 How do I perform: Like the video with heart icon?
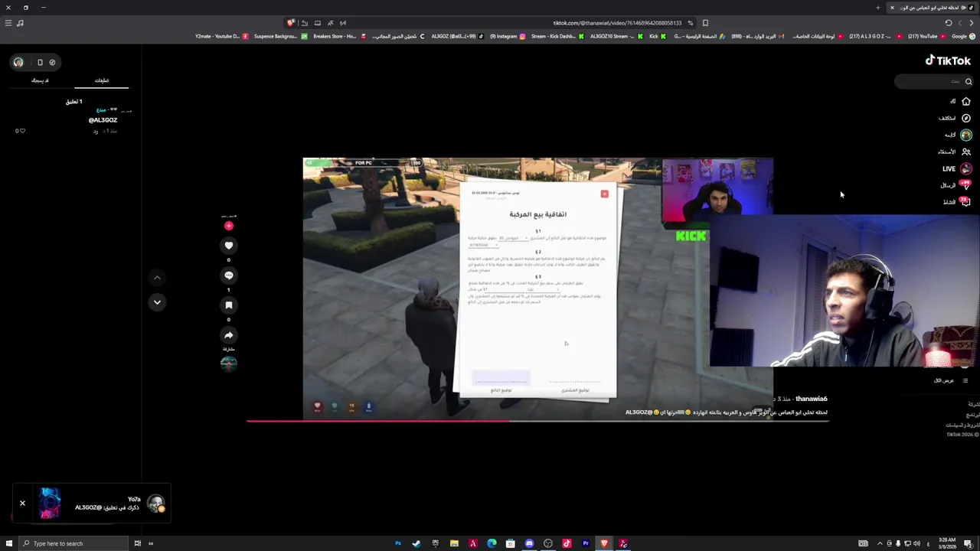tap(228, 246)
